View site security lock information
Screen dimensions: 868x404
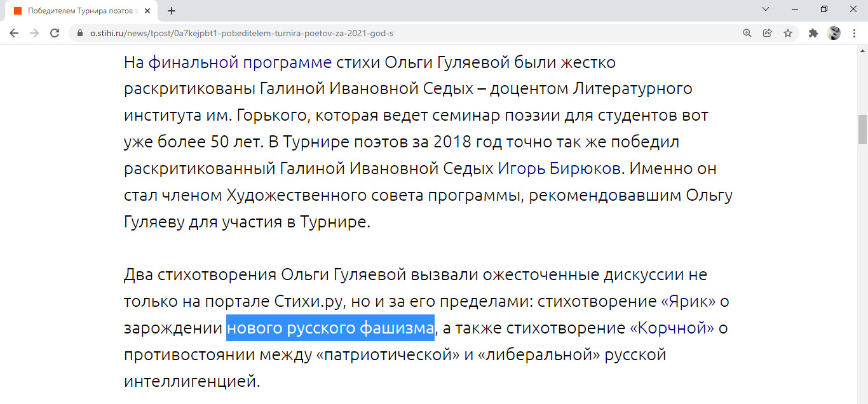pyautogui.click(x=80, y=33)
